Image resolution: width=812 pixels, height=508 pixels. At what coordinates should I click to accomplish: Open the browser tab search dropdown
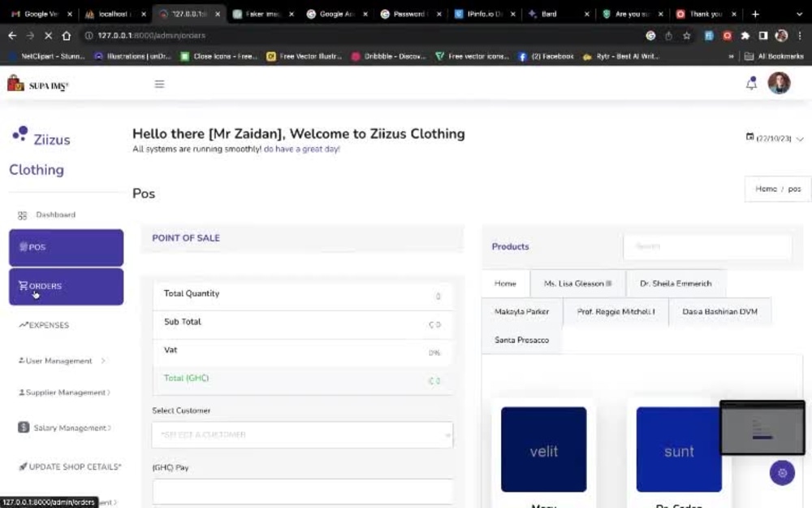[x=800, y=14]
